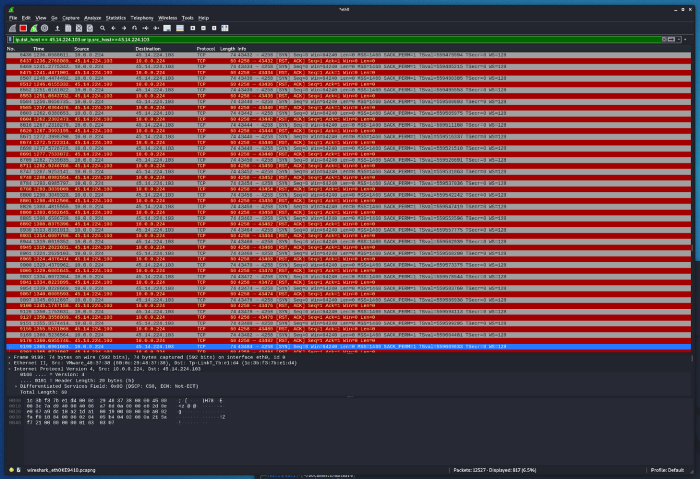Open capture file properties status icon
Image resolution: width=700 pixels, height=479 pixels.
(19, 470)
